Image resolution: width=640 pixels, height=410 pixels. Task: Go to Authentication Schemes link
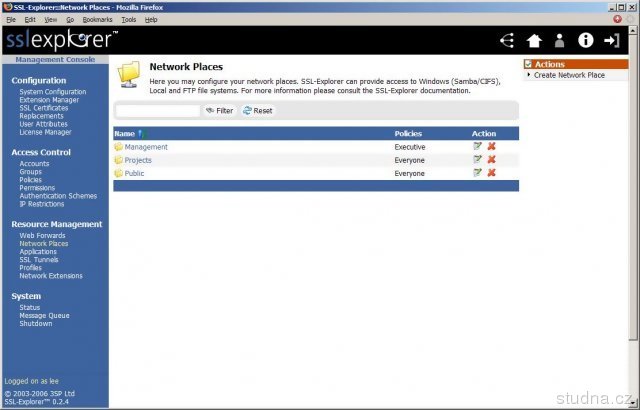click(x=58, y=196)
